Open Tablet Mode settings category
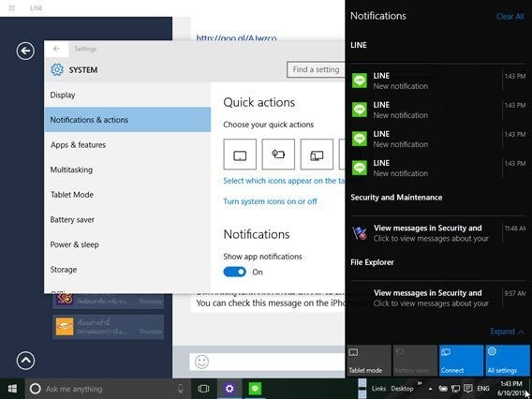This screenshot has height=399, width=532. point(127,195)
